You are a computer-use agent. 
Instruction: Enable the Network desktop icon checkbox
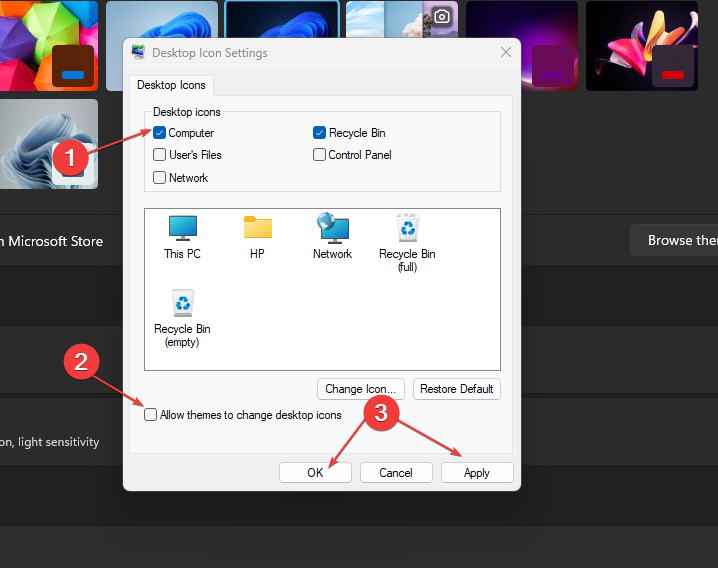click(x=159, y=178)
